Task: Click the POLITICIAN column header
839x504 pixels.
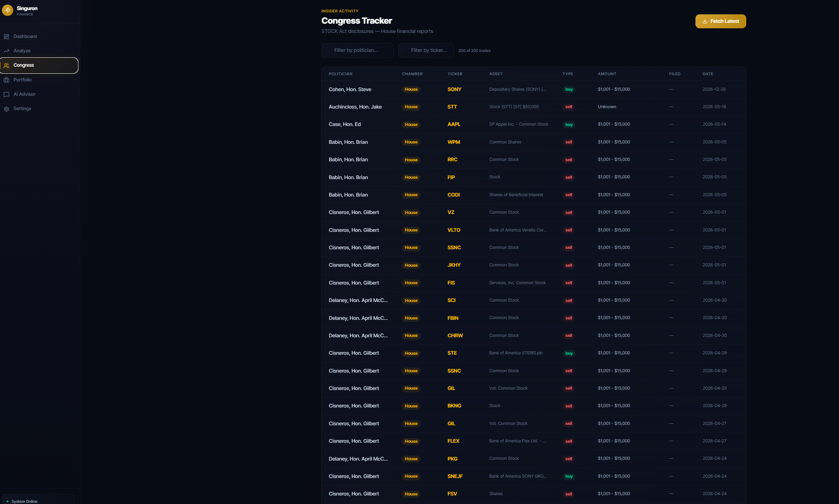Action: click(x=340, y=74)
